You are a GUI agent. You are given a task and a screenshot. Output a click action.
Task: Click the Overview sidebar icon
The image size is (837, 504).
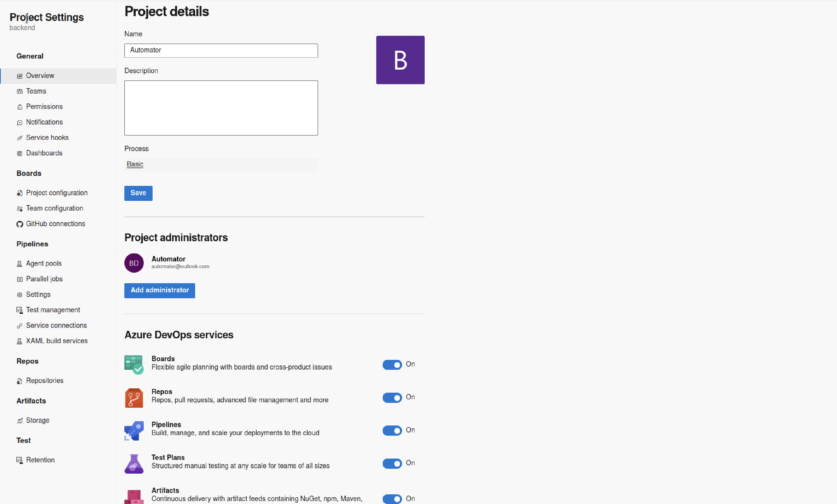(x=20, y=76)
